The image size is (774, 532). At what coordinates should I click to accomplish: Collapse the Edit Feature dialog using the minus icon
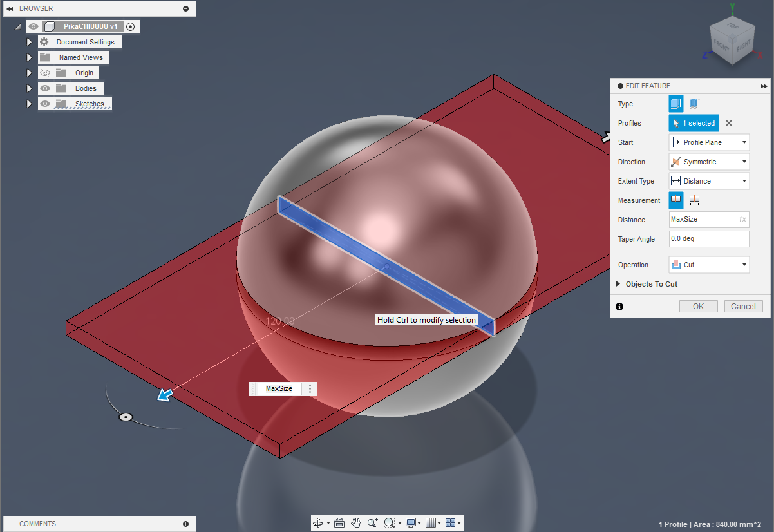click(620, 86)
